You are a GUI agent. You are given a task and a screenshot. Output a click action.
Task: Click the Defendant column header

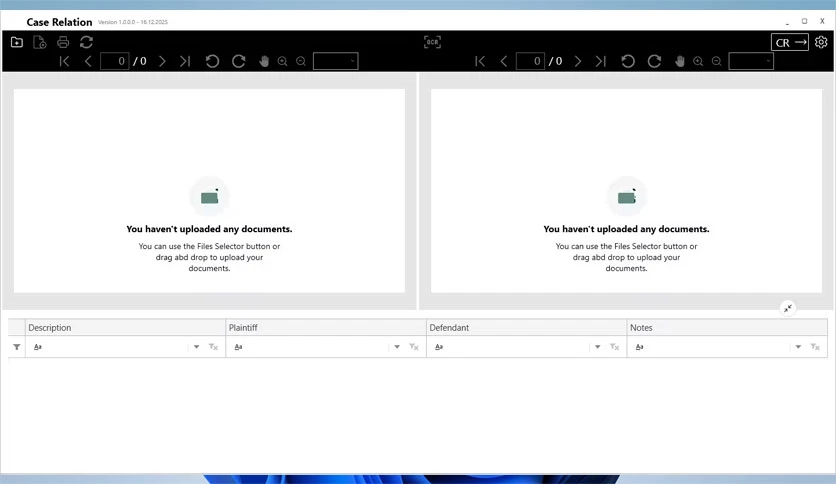click(526, 327)
